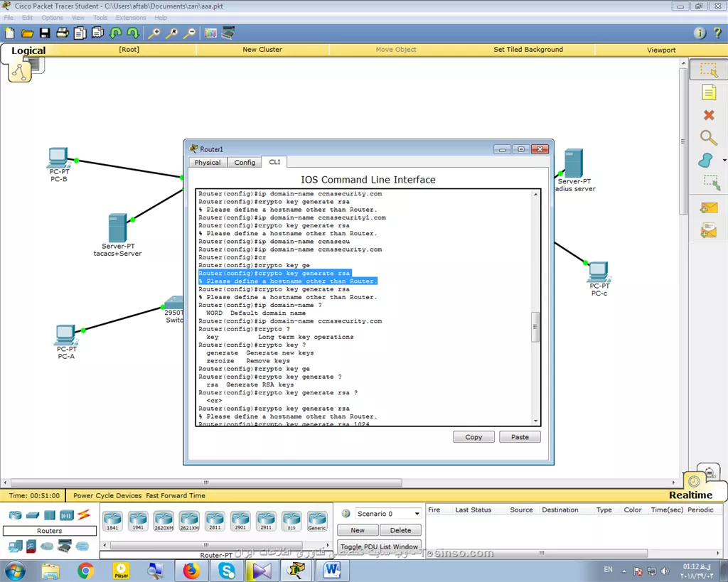728x582 pixels.
Task: Switch to the Physical tab in Router1
Action: click(208, 163)
